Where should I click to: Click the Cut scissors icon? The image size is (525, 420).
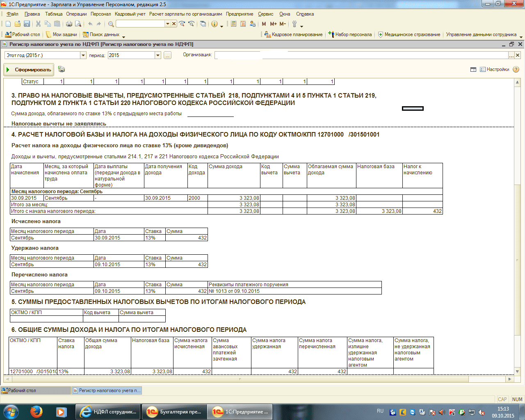click(x=38, y=24)
